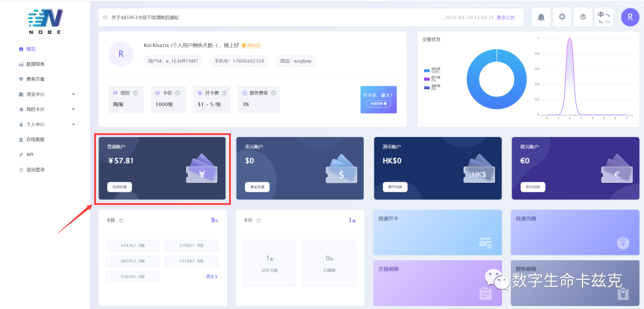Click the $ wallet icon in 美元账户 card

[x=341, y=168]
